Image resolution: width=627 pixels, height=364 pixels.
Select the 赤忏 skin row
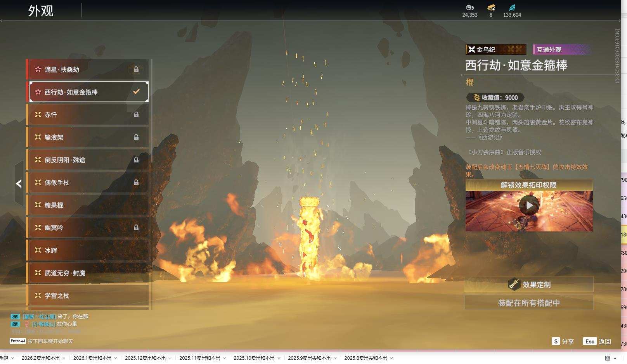coord(88,115)
